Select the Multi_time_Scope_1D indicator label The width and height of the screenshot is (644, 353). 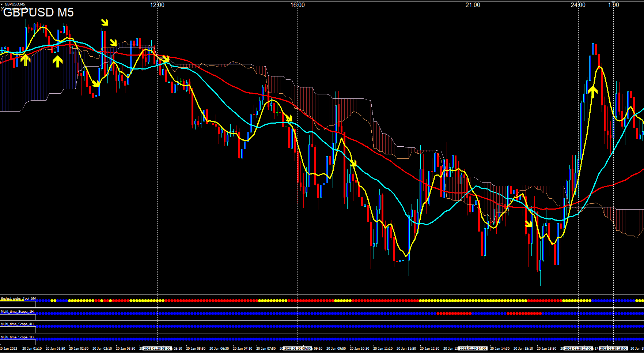(17, 337)
